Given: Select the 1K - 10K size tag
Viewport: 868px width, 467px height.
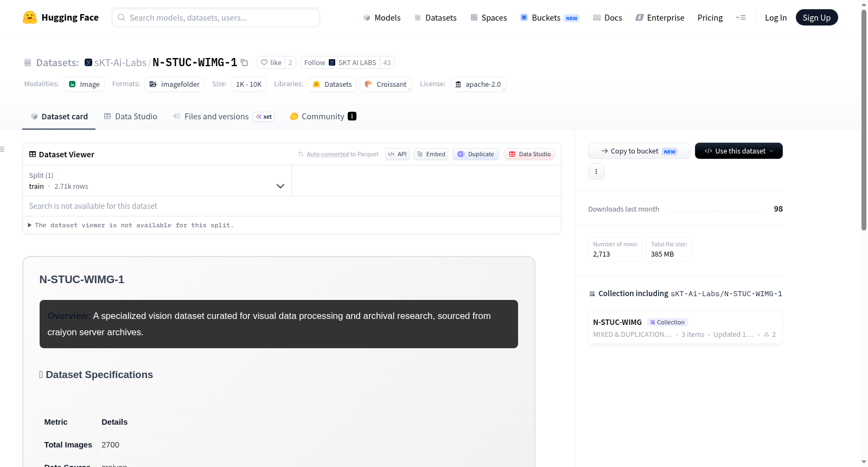Looking at the screenshot, I should point(248,84).
